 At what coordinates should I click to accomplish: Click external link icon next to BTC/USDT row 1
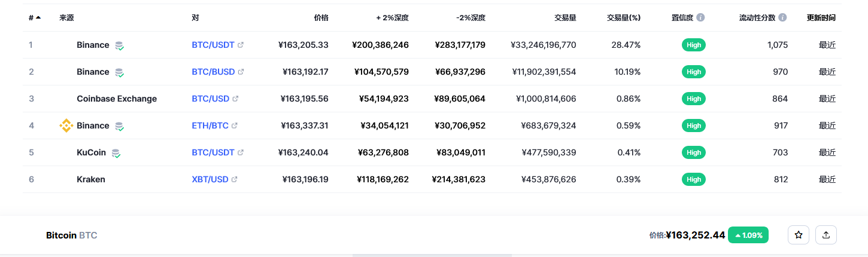(x=241, y=45)
